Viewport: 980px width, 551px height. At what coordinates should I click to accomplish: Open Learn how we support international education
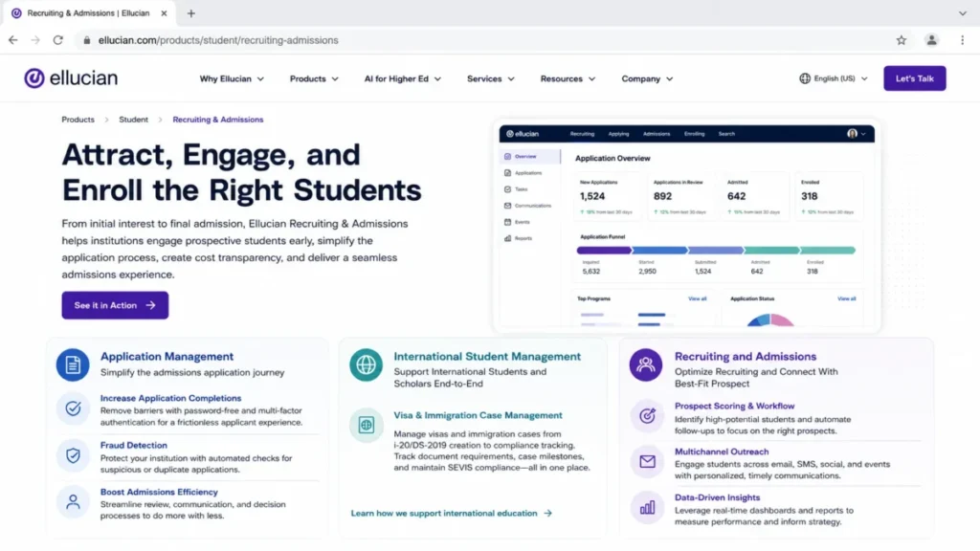point(452,514)
